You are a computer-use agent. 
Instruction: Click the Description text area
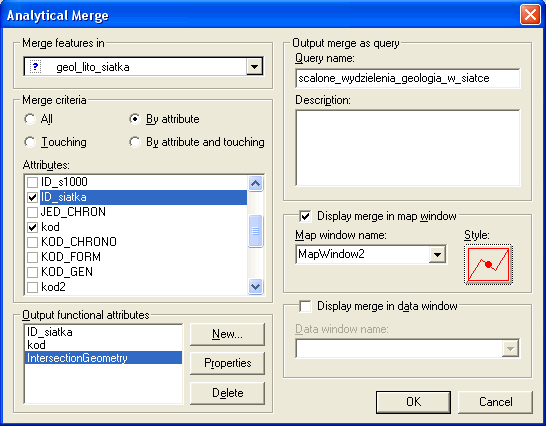pyautogui.click(x=407, y=148)
